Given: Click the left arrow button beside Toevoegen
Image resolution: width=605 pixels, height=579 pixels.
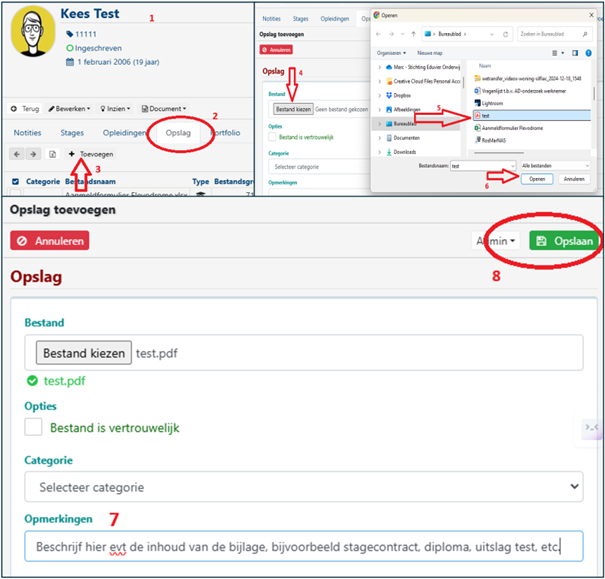Looking at the screenshot, I should click(17, 154).
